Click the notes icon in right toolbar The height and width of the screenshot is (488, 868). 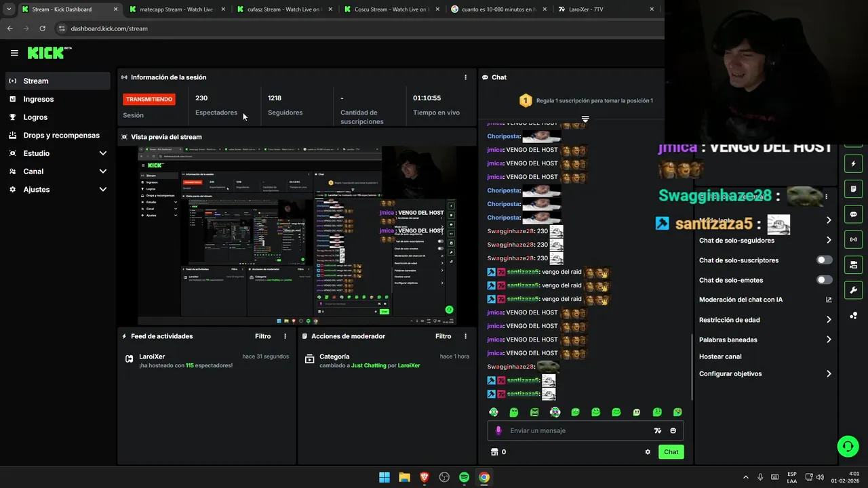pos(853,189)
